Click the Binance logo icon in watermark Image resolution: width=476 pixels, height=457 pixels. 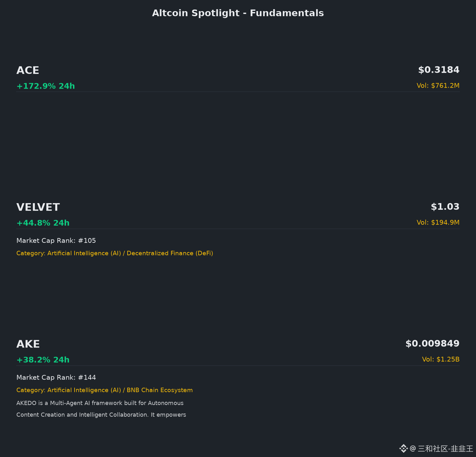tap(403, 448)
